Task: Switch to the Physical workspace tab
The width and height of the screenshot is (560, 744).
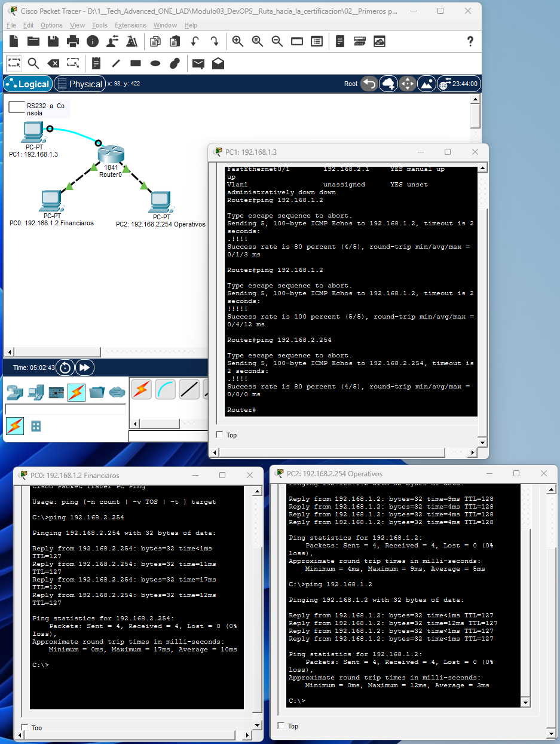Action: coord(79,84)
